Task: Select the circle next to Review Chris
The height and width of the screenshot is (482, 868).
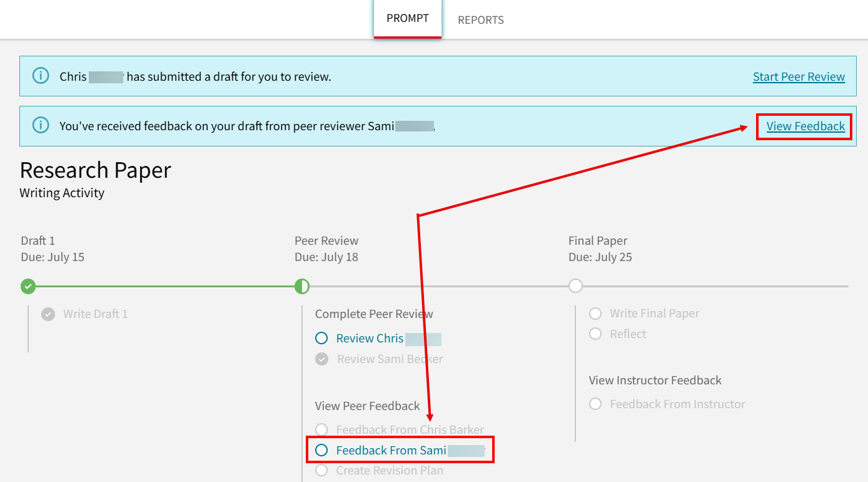Action: pos(321,338)
